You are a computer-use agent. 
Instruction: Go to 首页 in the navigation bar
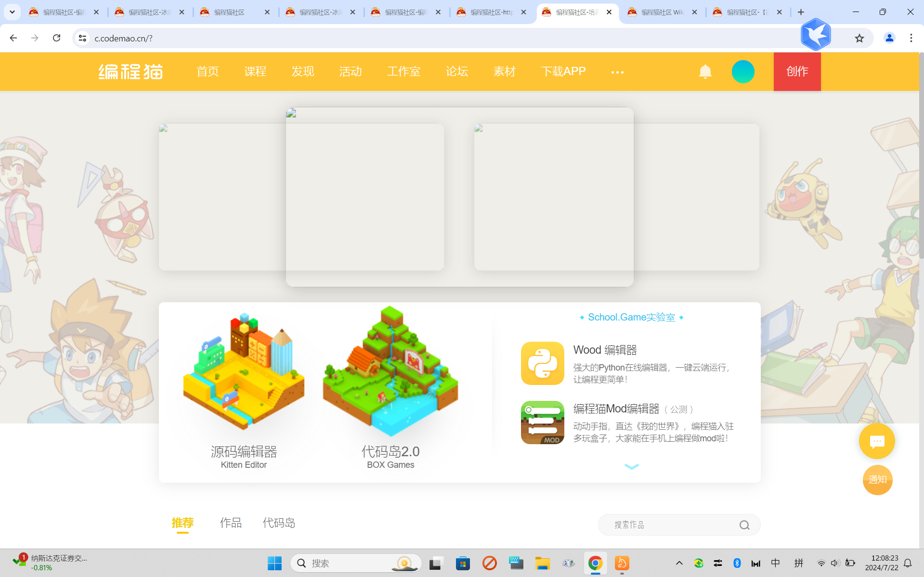click(x=208, y=72)
